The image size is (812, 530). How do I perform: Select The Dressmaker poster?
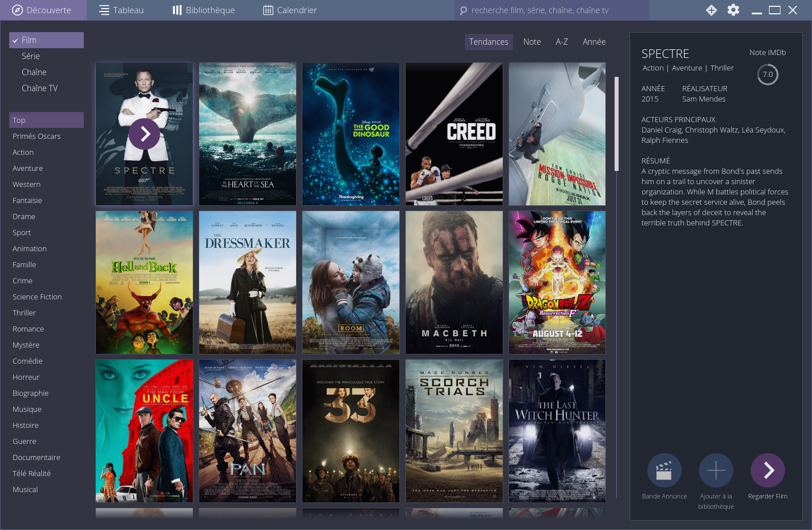(x=248, y=282)
